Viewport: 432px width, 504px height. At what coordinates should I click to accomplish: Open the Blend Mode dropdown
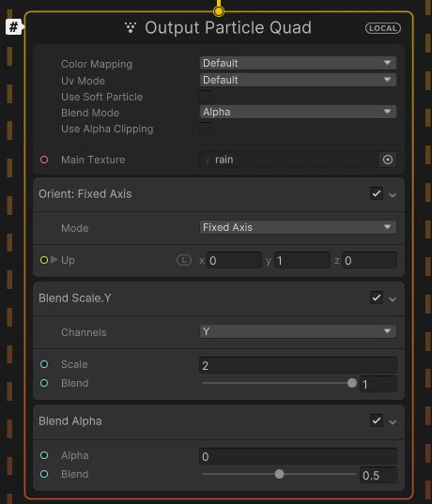(298, 112)
